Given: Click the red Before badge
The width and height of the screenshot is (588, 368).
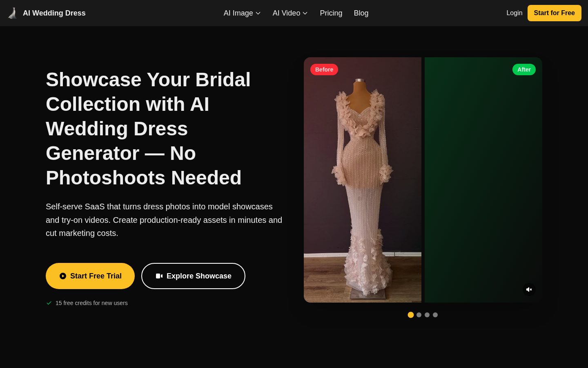Looking at the screenshot, I should (x=324, y=70).
